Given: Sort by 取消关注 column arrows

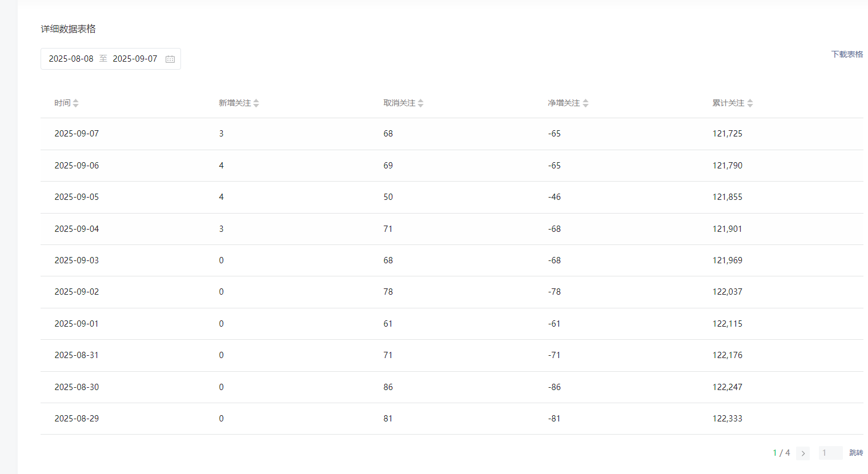Looking at the screenshot, I should [421, 103].
